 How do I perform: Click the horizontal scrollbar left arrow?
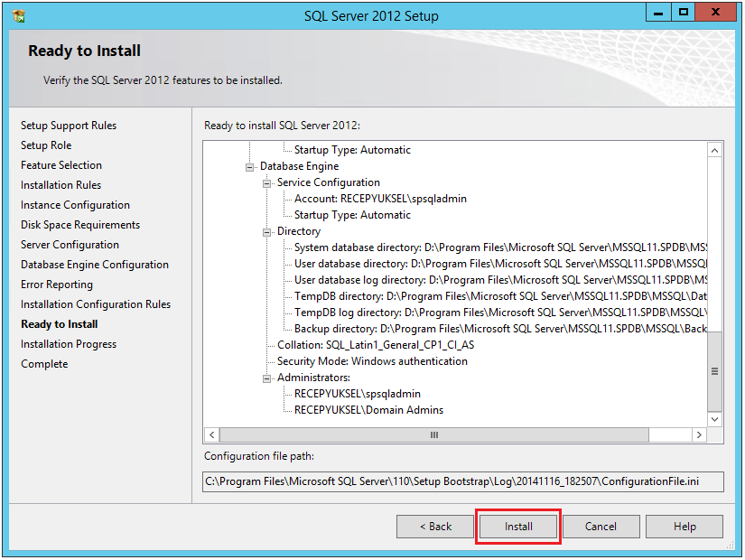(212, 435)
